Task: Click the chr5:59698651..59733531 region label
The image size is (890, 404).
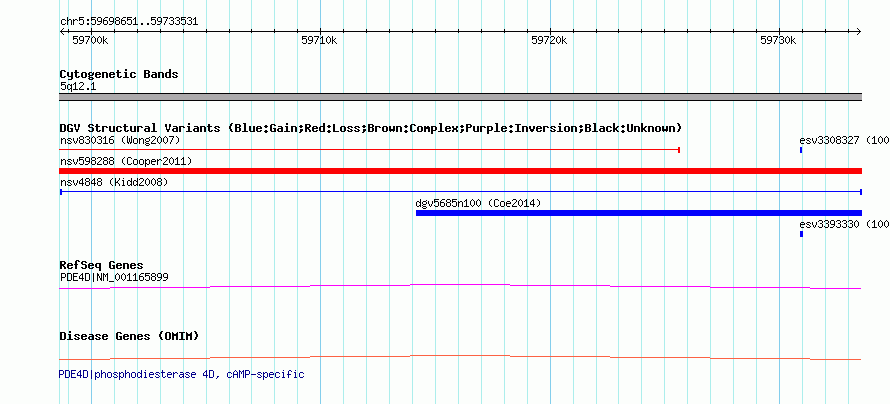Action: tap(129, 22)
